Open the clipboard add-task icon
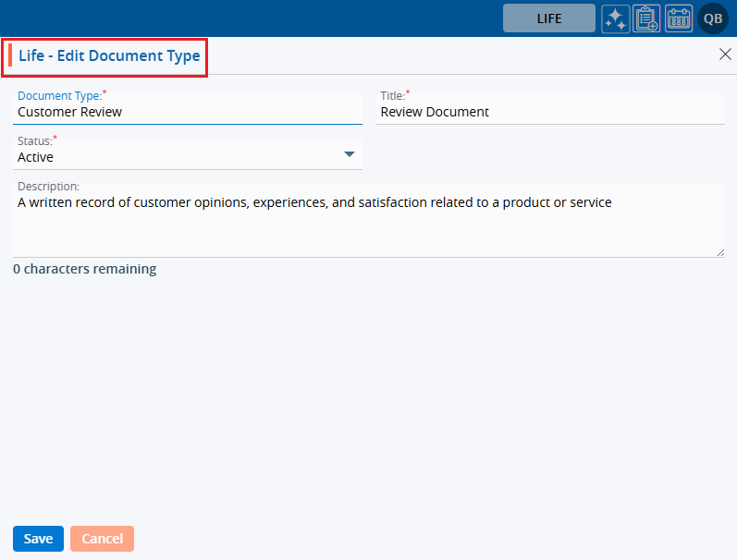737x560 pixels. (647, 18)
